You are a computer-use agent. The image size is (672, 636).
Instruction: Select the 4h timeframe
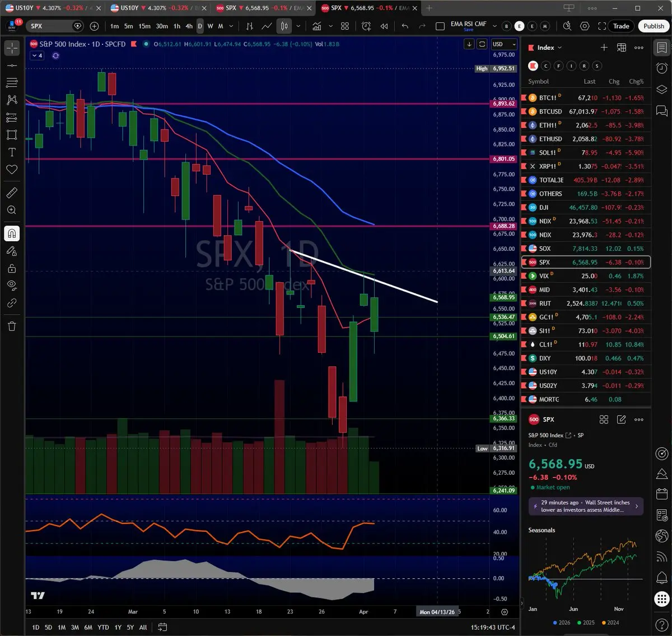[x=189, y=26]
